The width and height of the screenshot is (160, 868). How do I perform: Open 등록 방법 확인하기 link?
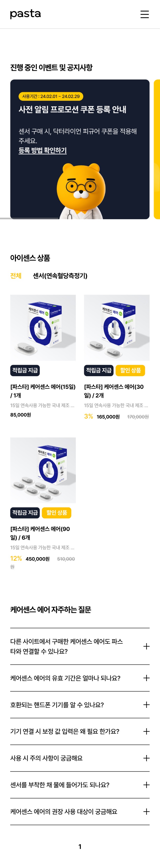(43, 150)
